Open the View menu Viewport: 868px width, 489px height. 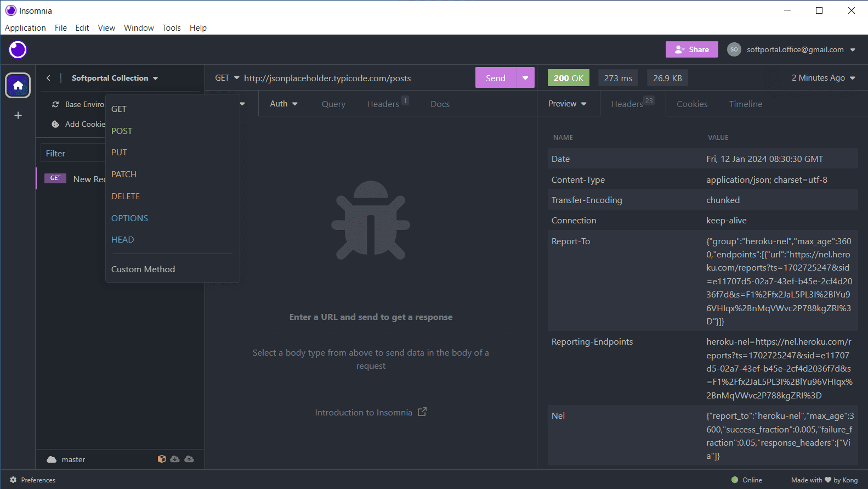pyautogui.click(x=106, y=27)
